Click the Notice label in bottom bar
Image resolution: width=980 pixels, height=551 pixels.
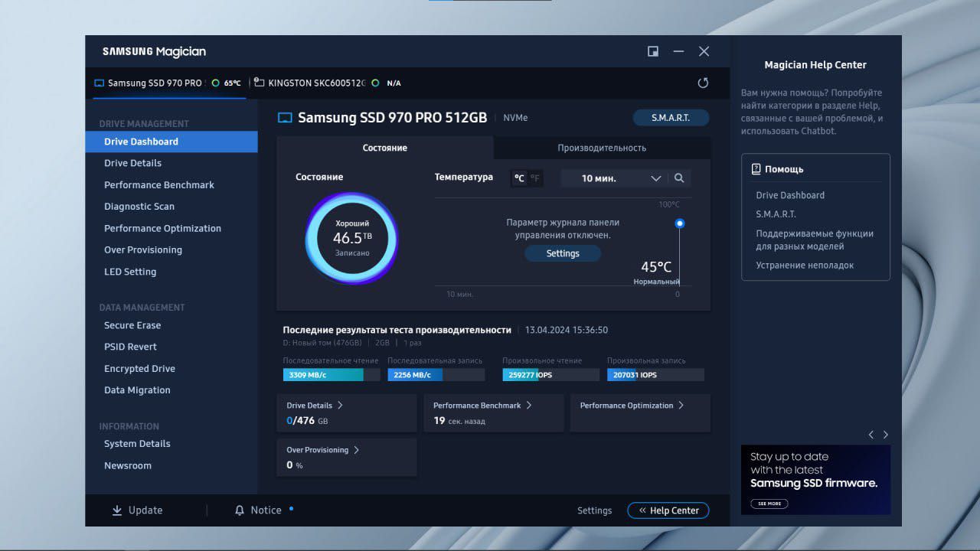click(x=266, y=510)
